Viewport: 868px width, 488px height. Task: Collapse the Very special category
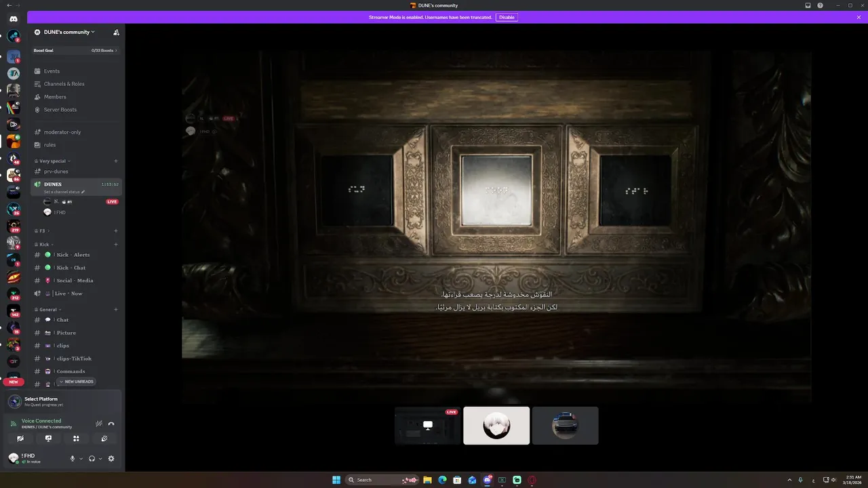click(x=53, y=161)
